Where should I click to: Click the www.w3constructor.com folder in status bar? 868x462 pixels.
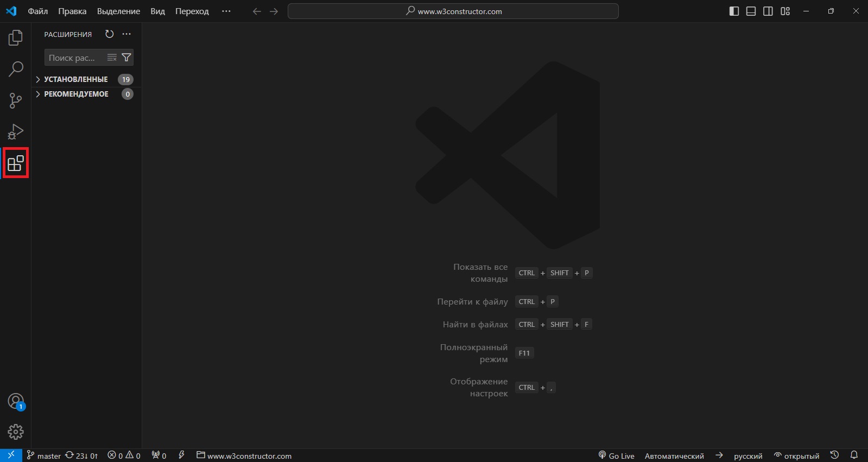(x=244, y=455)
